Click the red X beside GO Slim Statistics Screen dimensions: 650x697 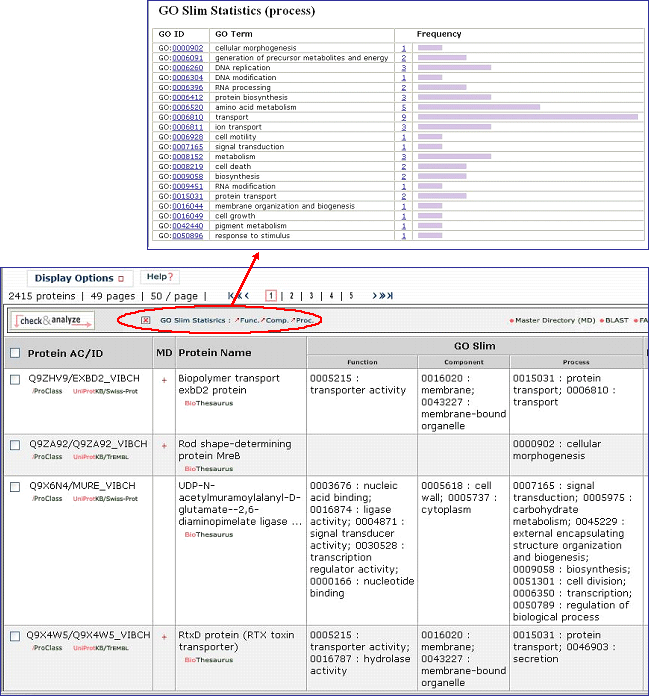(146, 321)
